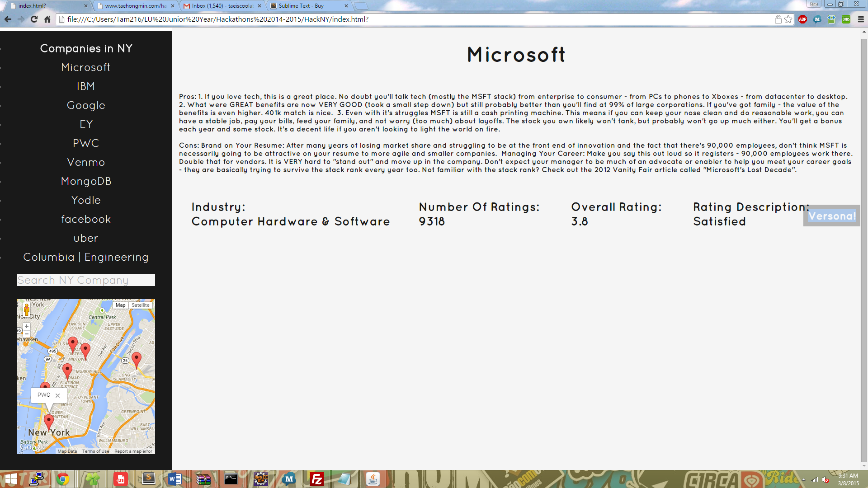Click the green CORS extension icon
This screenshot has height=488, width=868.
tap(846, 19)
